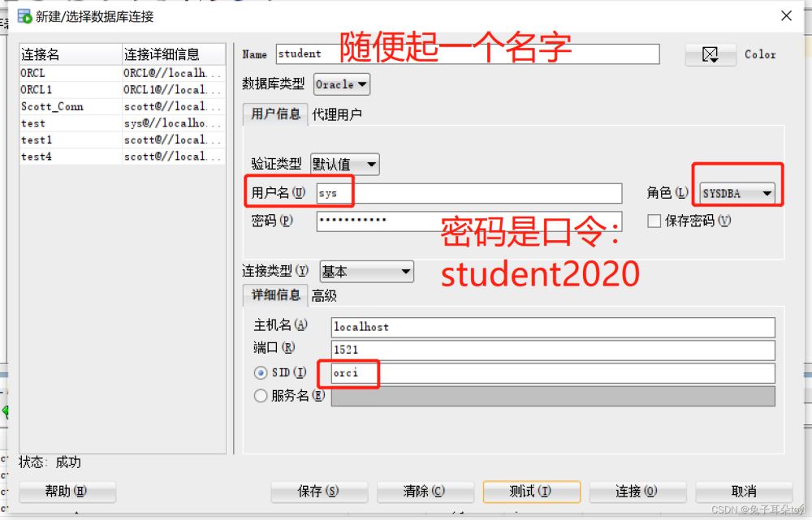This screenshot has height=520, width=812.
Task: Open the 验证类型 默认值 dropdown
Action: pos(345,165)
